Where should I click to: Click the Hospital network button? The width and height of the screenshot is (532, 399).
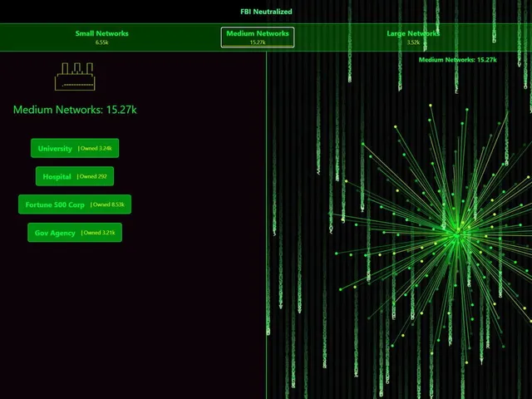coord(75,176)
